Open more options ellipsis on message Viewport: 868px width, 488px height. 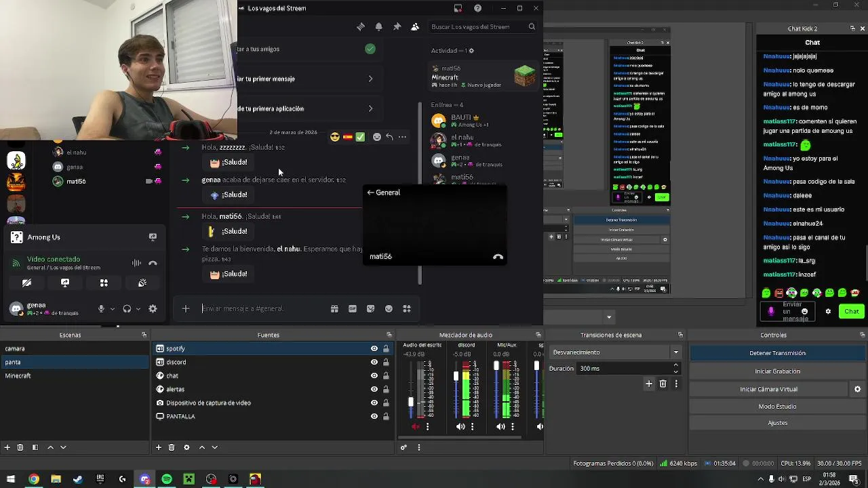pyautogui.click(x=402, y=137)
